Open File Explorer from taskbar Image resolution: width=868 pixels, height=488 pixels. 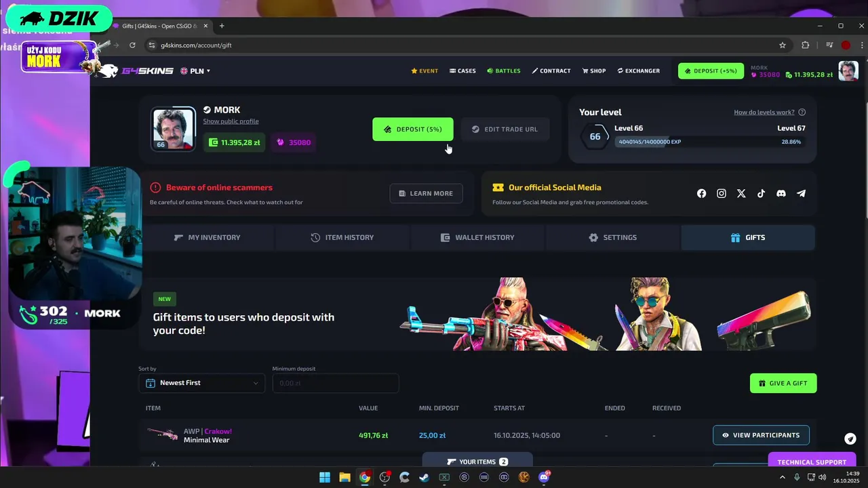pos(344,477)
